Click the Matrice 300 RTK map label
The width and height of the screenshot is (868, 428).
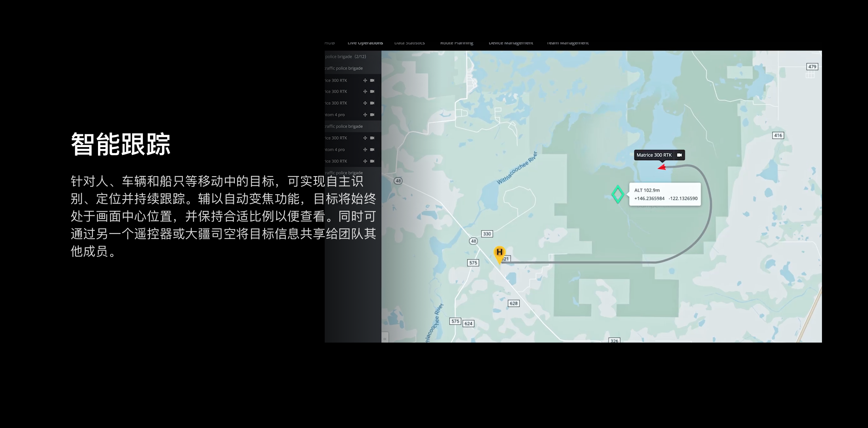(654, 155)
